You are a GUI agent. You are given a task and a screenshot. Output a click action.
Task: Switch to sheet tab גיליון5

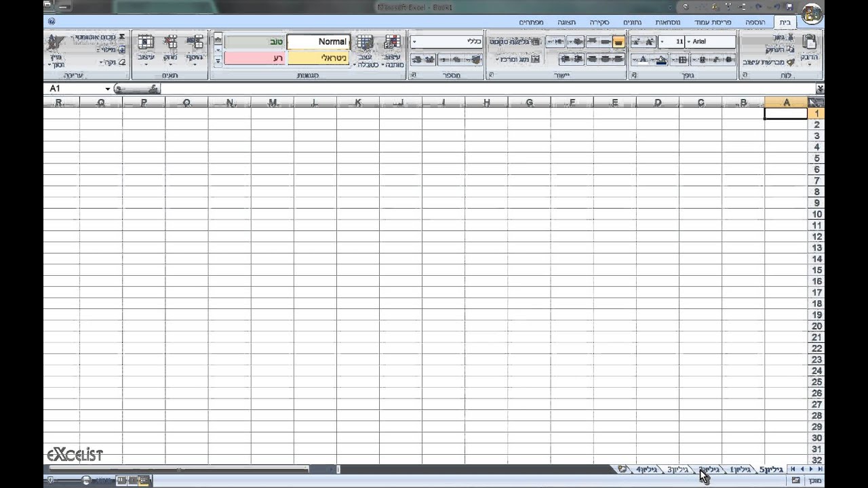coord(771,470)
